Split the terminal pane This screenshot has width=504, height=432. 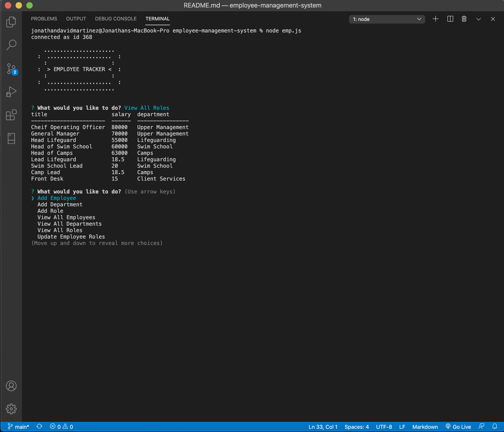point(450,19)
